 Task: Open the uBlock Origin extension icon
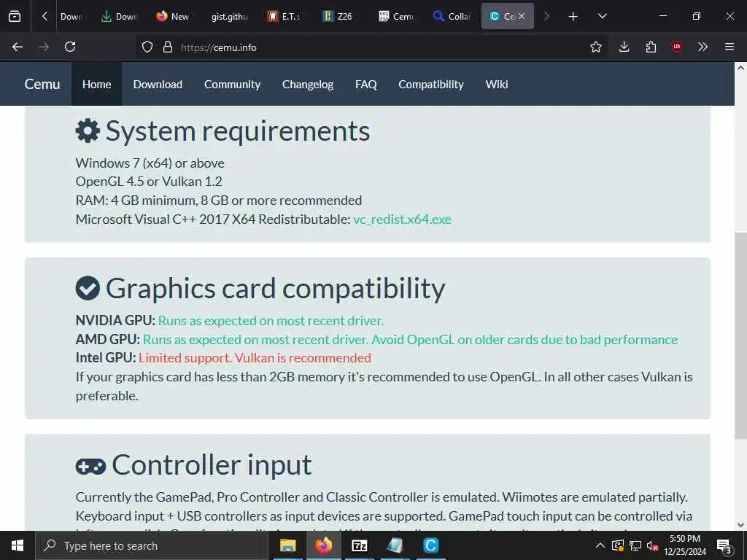point(677,47)
